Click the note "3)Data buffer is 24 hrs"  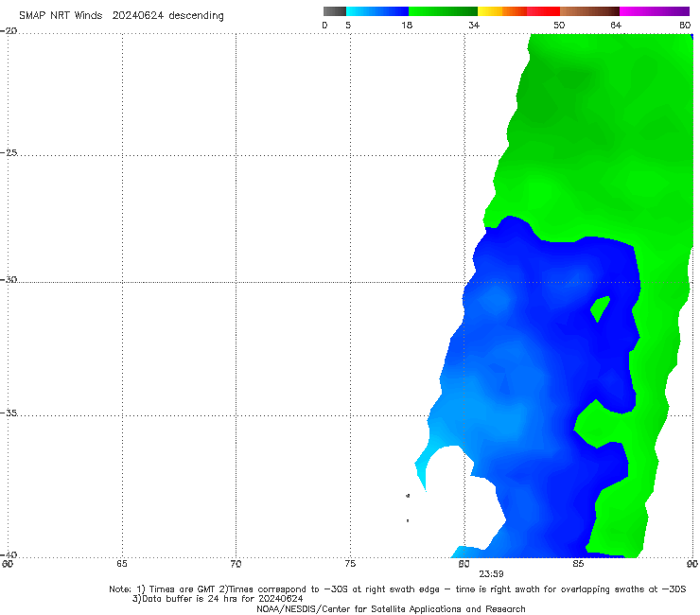[218, 599]
